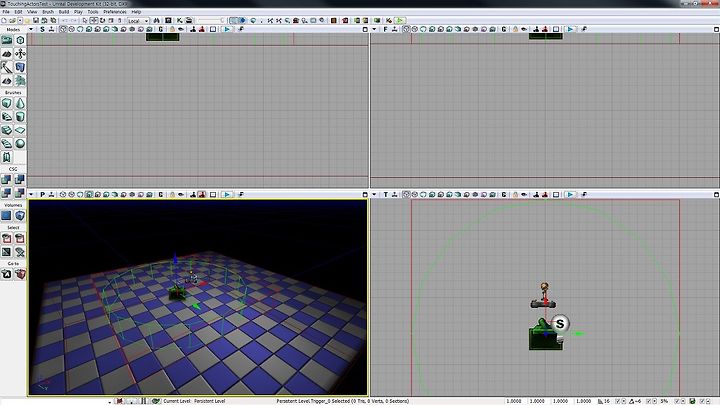Select the Curved Staircase brush builder

tap(6, 117)
